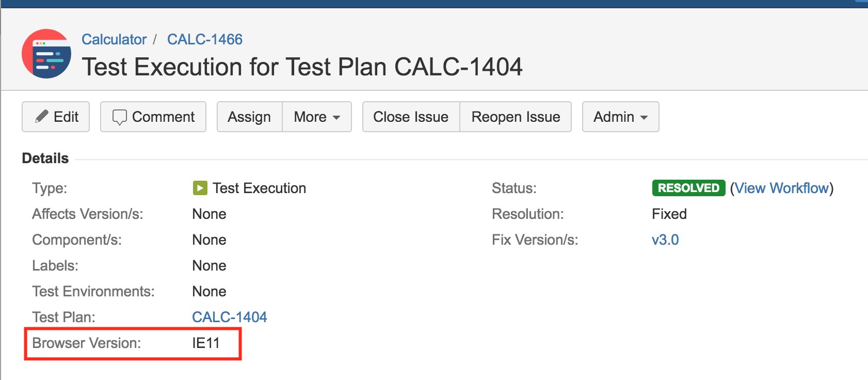Viewport: 868px width, 380px height.
Task: Assign this issue to someone
Action: point(249,117)
